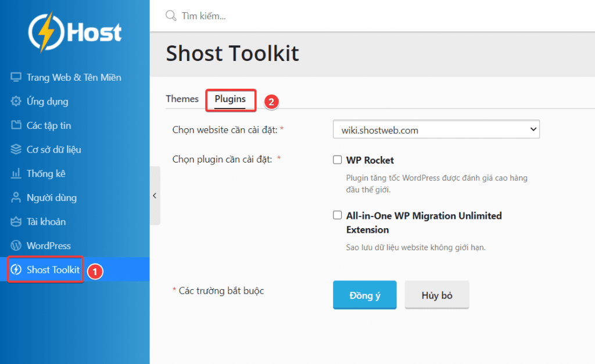Tick All-in-One WP Migration Unlimited Extension checkbox

337,215
